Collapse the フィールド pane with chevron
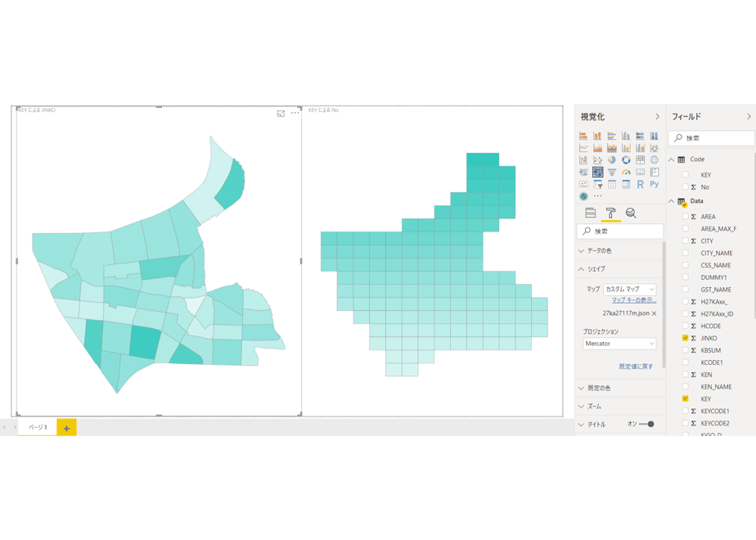The width and height of the screenshot is (756, 540). (x=749, y=117)
